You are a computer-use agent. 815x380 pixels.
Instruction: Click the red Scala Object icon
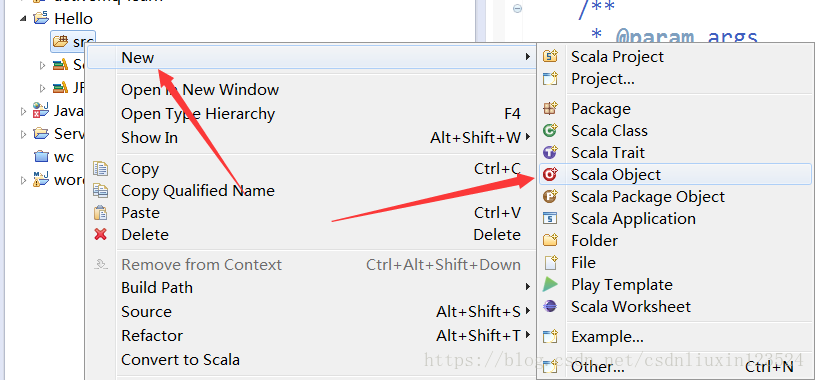pos(550,174)
